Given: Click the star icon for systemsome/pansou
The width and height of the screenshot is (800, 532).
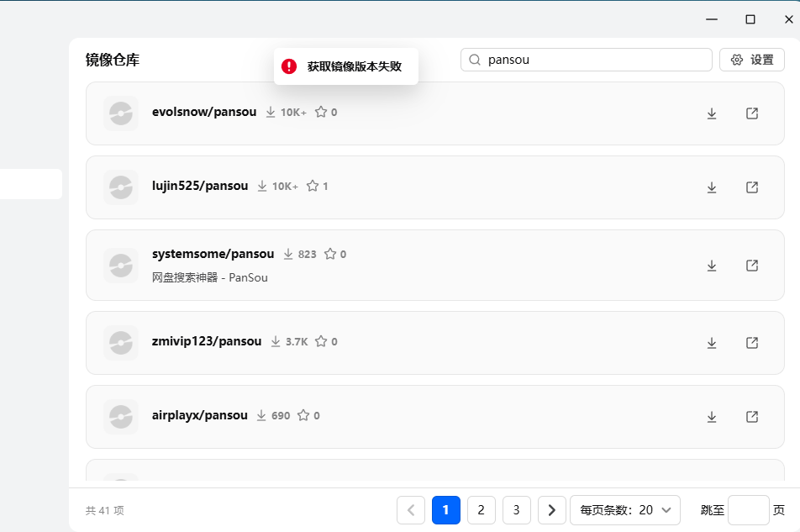Looking at the screenshot, I should [x=330, y=254].
